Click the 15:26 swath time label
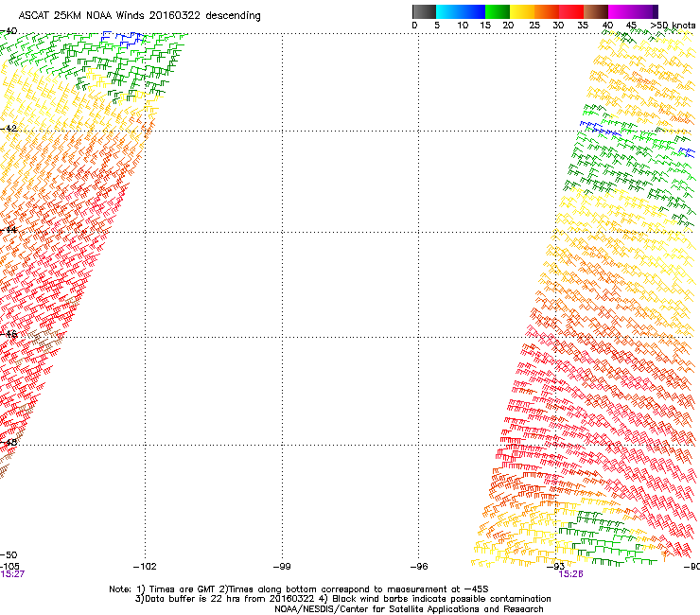The height and width of the screenshot is (615, 700). [571, 574]
